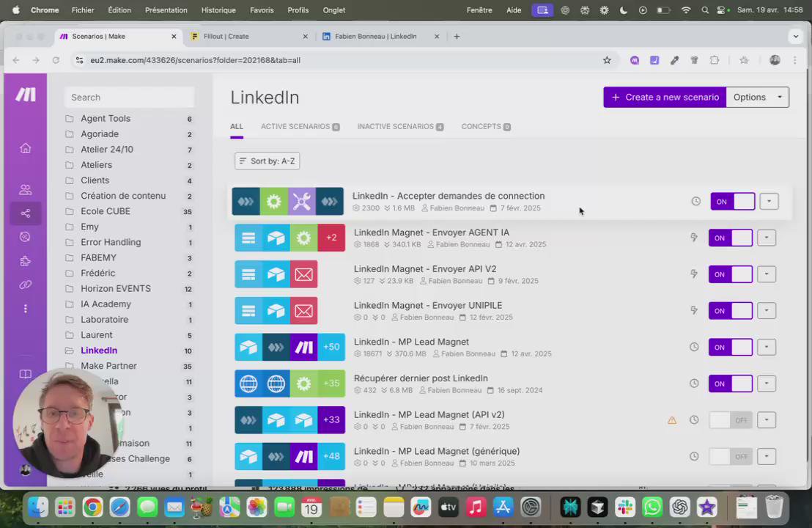Click the folder Search field
The width and height of the screenshot is (812, 528).
(x=130, y=98)
